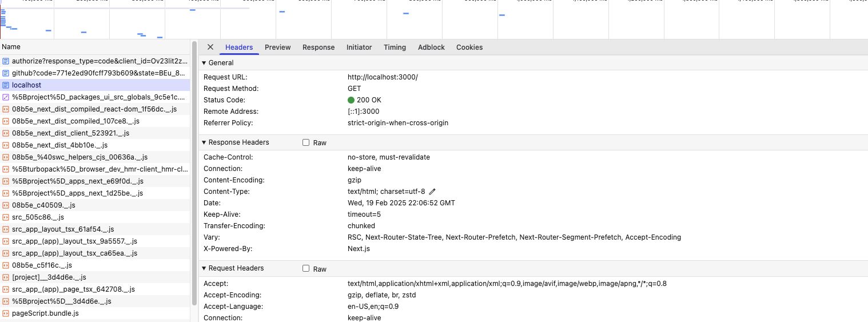
Task: Collapse the General section
Action: 204,63
